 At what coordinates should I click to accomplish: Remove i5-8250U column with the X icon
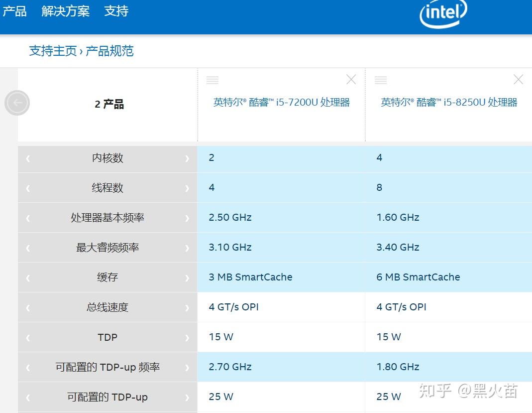(518, 79)
